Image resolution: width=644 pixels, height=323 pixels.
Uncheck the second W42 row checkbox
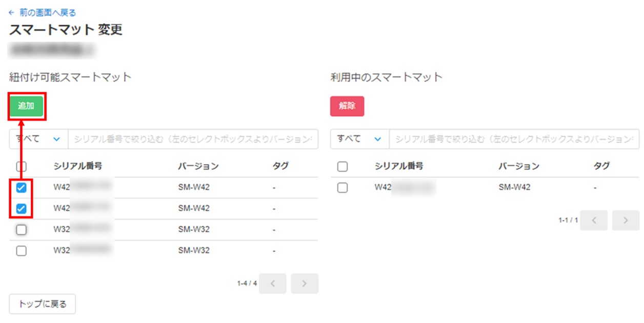point(22,209)
